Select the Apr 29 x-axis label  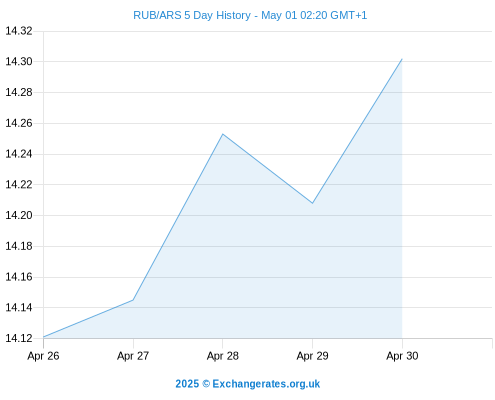[312, 356]
